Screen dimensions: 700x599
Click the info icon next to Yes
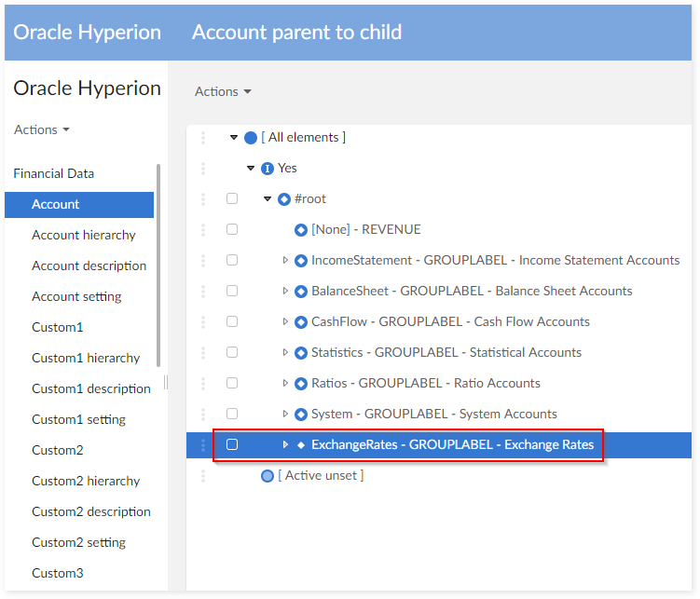268,169
